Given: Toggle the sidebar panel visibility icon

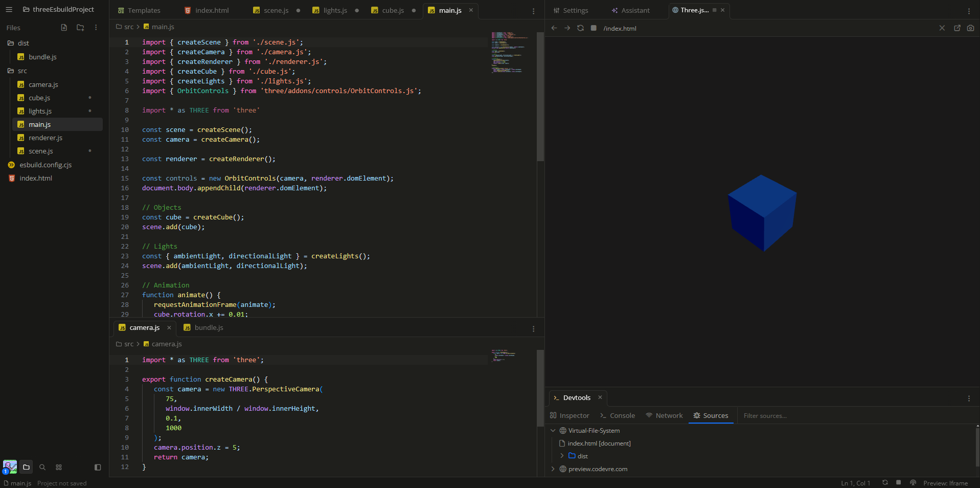Looking at the screenshot, I should (98, 467).
